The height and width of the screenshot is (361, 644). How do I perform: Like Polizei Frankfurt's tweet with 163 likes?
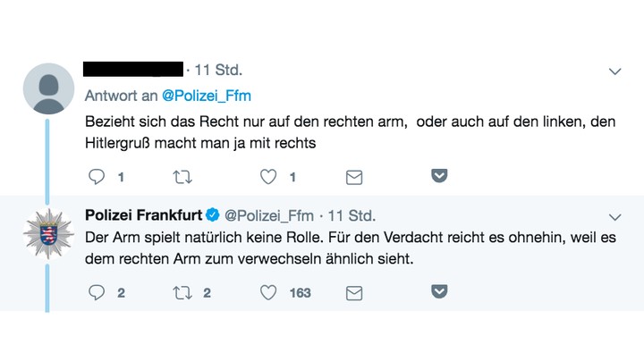point(268,292)
